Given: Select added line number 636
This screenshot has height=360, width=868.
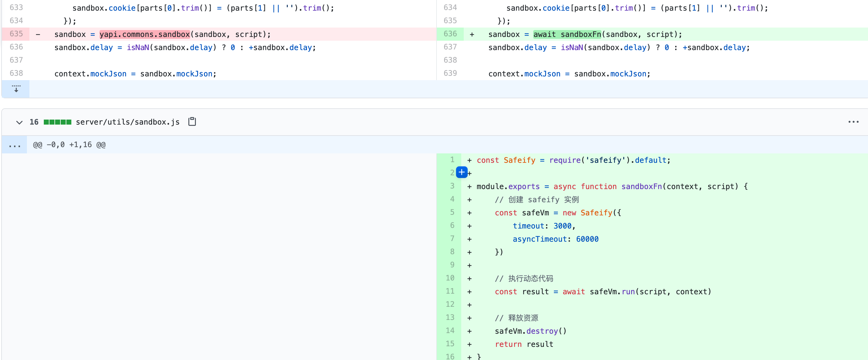Looking at the screenshot, I should pos(450,34).
